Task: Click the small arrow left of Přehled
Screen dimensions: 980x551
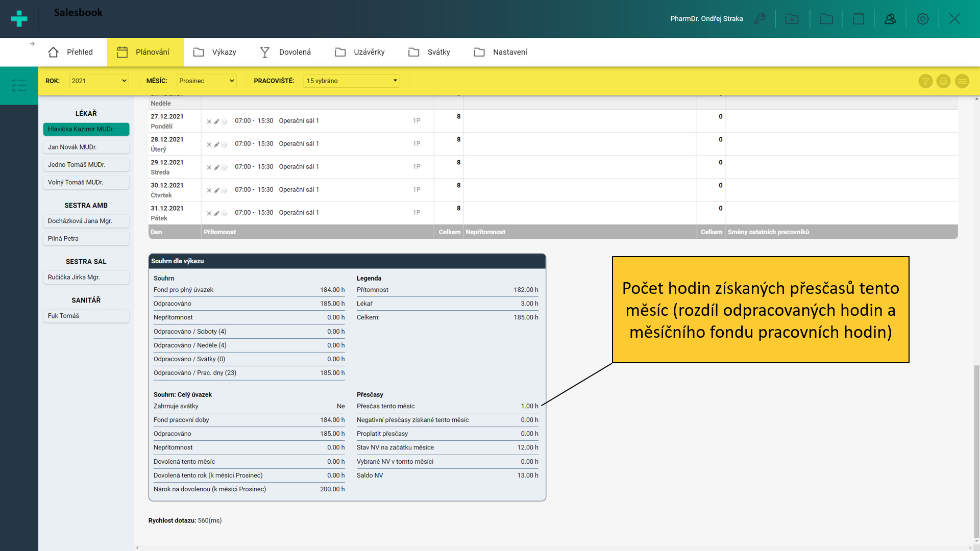Action: click(32, 44)
